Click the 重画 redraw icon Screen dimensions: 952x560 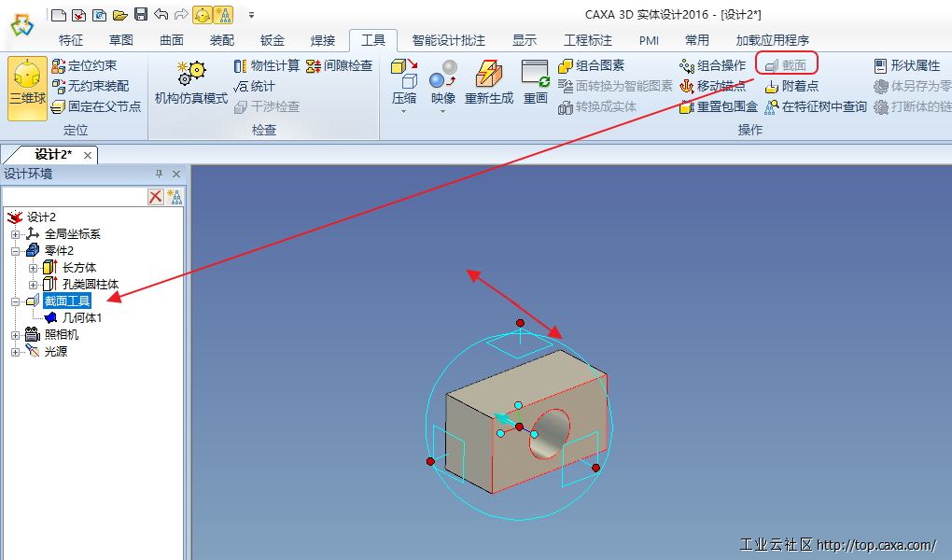pos(535,75)
